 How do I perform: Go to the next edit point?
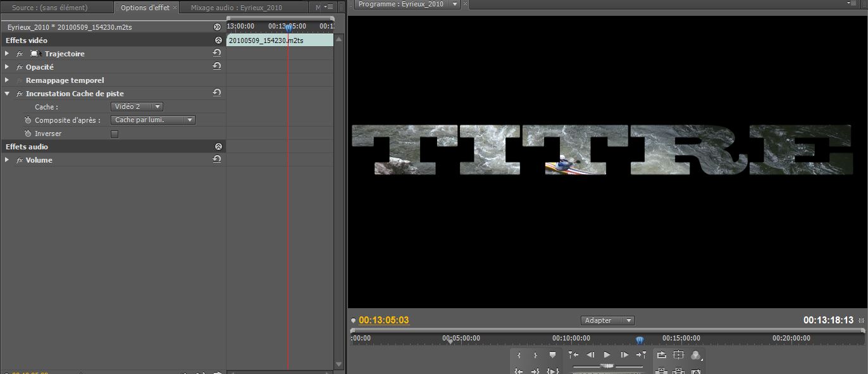[x=641, y=355]
